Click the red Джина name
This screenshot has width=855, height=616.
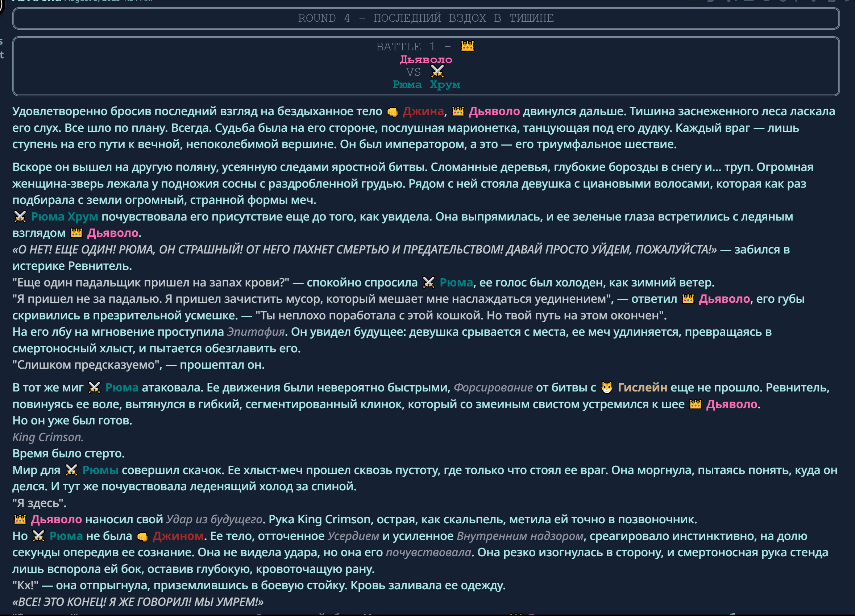coord(423,111)
